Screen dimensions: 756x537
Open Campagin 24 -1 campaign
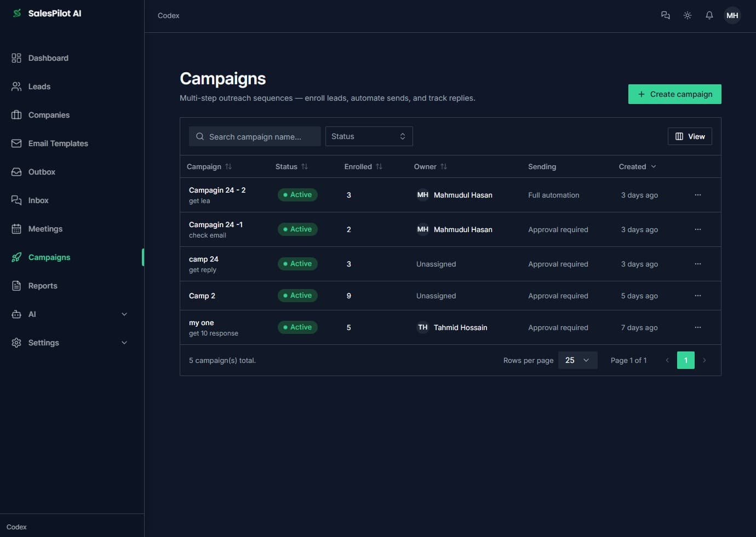tap(216, 224)
